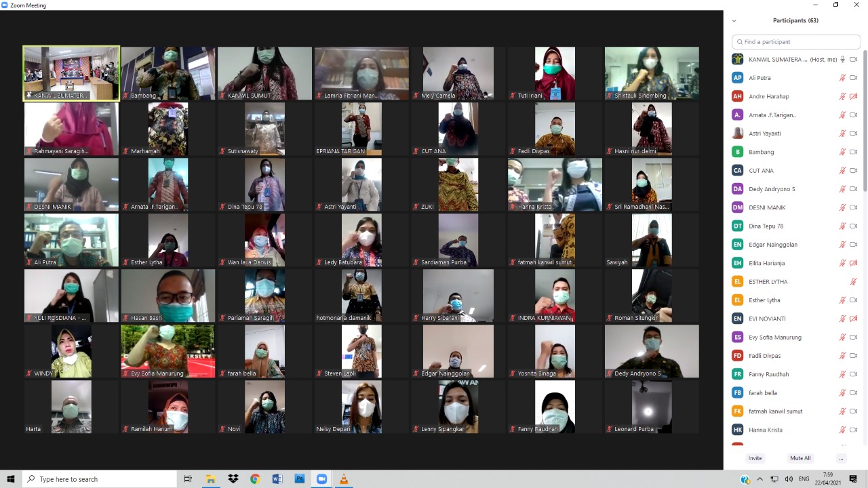
Task: Click the Find a participant search field
Action: pyautogui.click(x=796, y=42)
